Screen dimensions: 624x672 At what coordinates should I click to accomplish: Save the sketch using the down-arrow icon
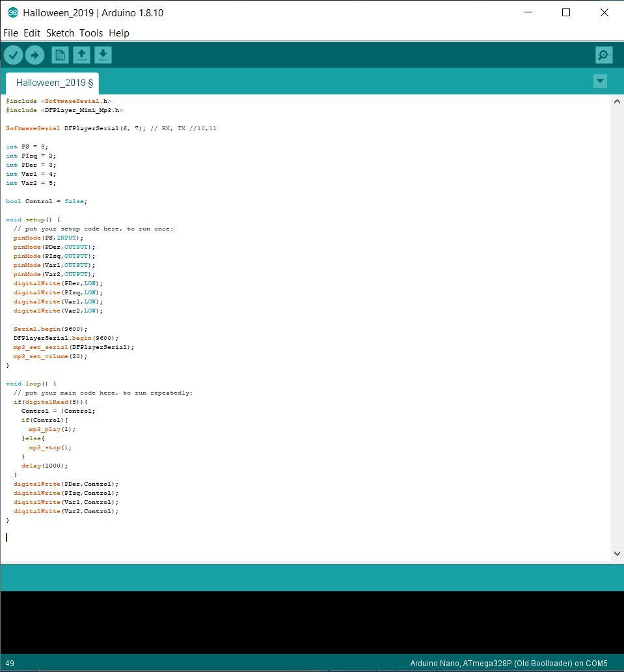(103, 55)
